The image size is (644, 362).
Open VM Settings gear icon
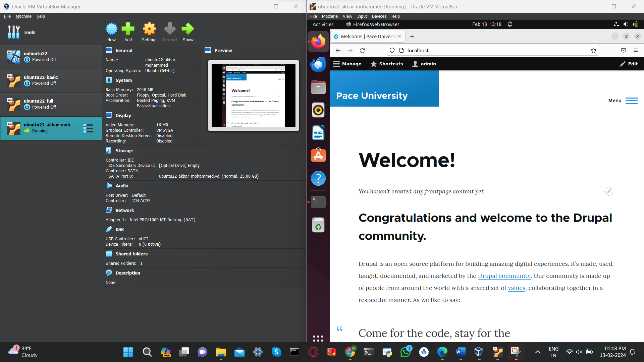pos(149,32)
